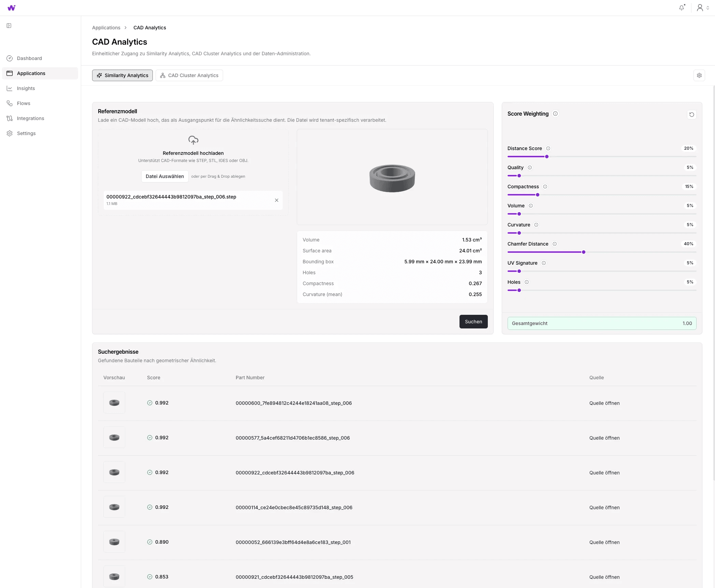Viewport: 715px width, 588px height.
Task: Remove the uploaded step file
Action: click(276, 200)
